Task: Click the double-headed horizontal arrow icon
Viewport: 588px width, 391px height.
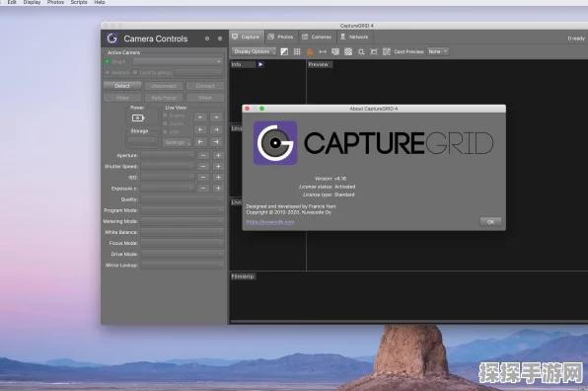Action: pyautogui.click(x=323, y=51)
